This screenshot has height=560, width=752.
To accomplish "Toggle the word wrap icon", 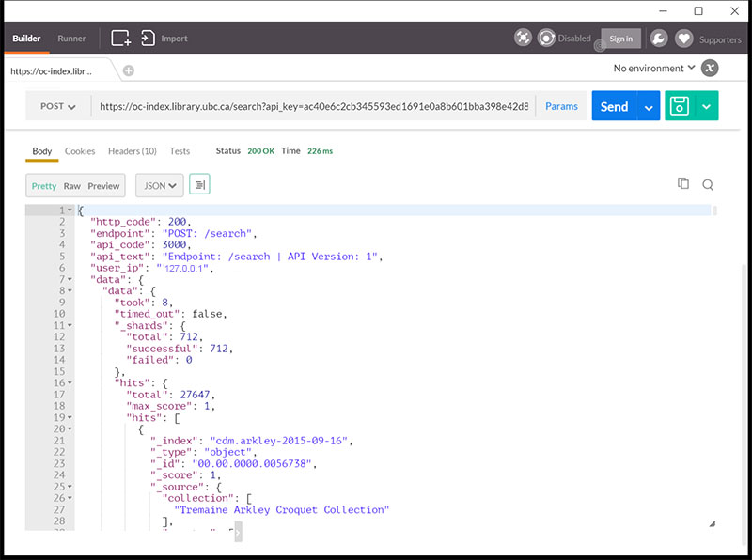I will tap(200, 184).
